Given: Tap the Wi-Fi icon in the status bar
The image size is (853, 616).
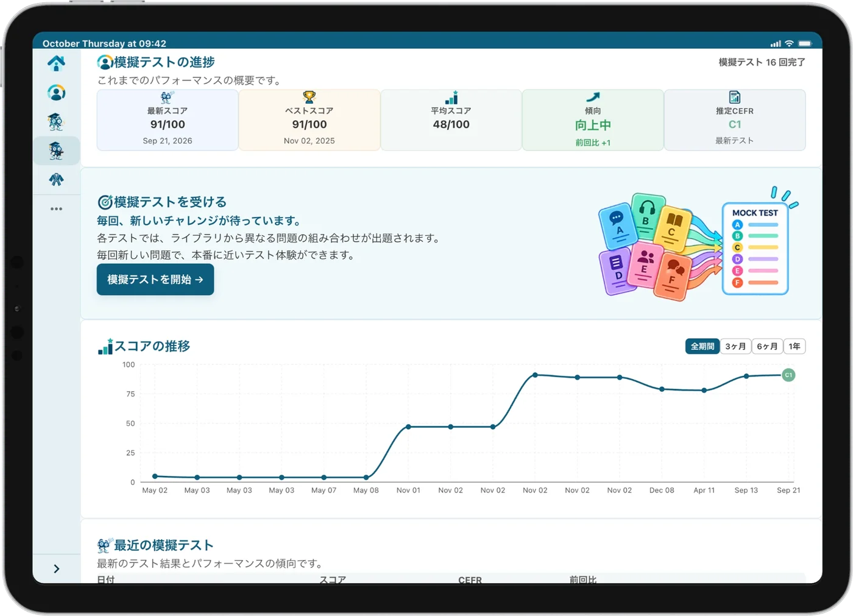Looking at the screenshot, I should (789, 43).
